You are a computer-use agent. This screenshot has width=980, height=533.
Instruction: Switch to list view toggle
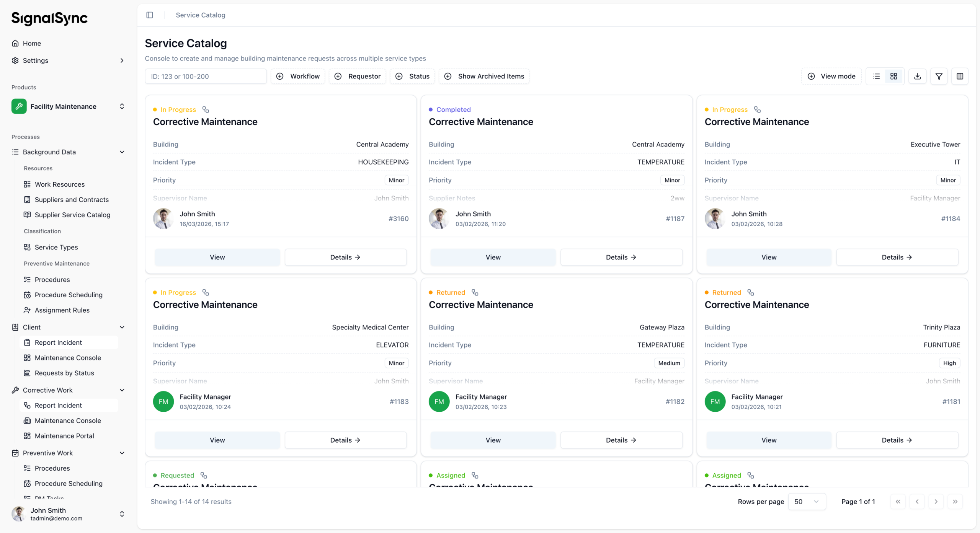click(877, 76)
